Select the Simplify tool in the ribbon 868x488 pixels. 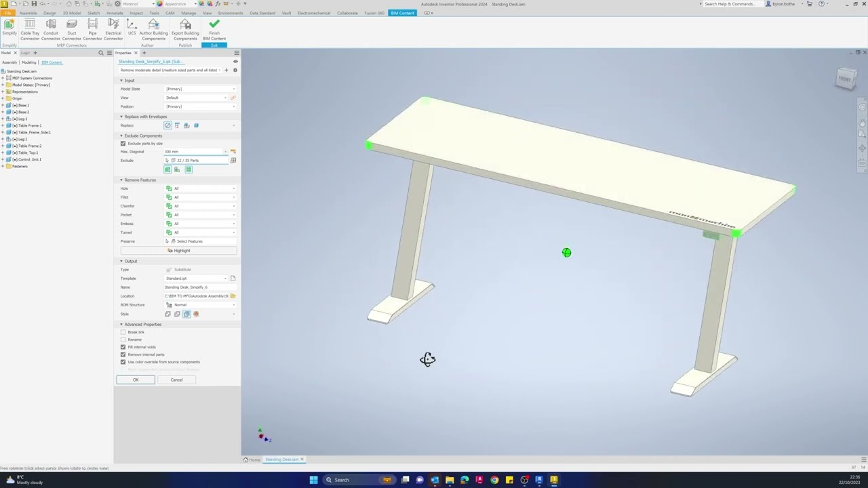click(x=9, y=28)
